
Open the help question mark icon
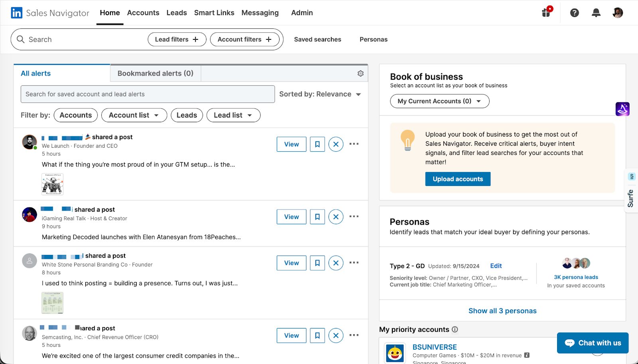(574, 13)
